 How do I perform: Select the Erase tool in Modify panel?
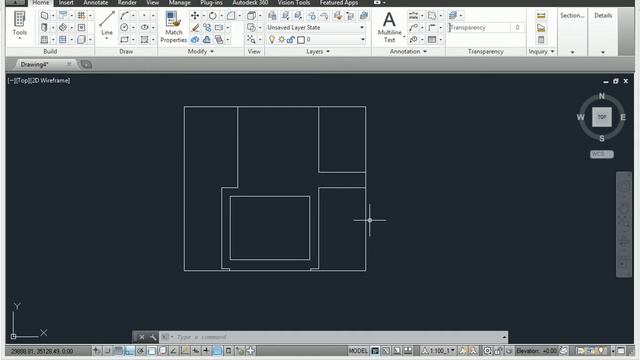tap(195, 27)
